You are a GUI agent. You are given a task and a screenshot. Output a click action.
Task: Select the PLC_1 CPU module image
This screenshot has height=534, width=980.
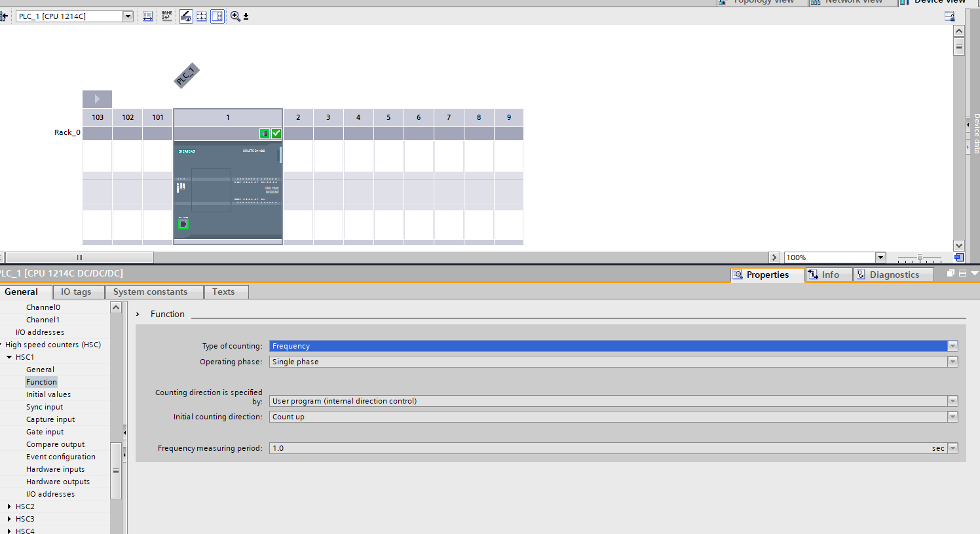pyautogui.click(x=228, y=191)
